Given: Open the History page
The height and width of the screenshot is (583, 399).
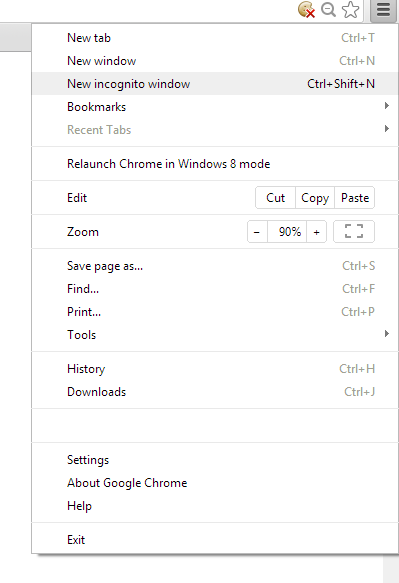Looking at the screenshot, I should [x=215, y=369].
